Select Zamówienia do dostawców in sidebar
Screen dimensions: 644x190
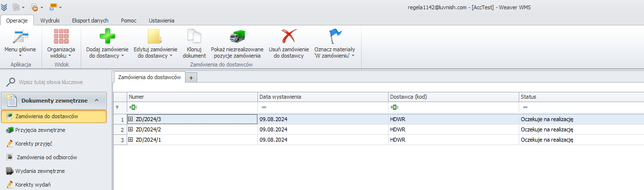(54, 116)
